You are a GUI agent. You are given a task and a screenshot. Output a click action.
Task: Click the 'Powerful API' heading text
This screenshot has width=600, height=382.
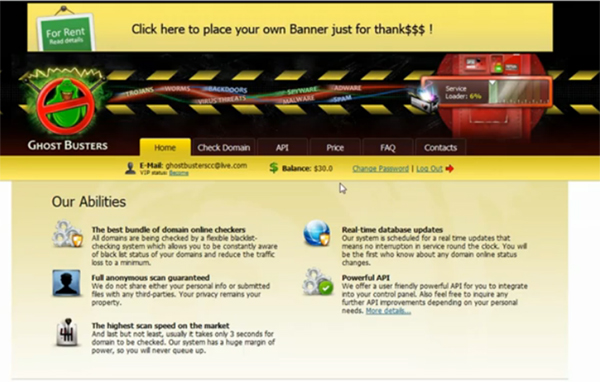pos(365,278)
